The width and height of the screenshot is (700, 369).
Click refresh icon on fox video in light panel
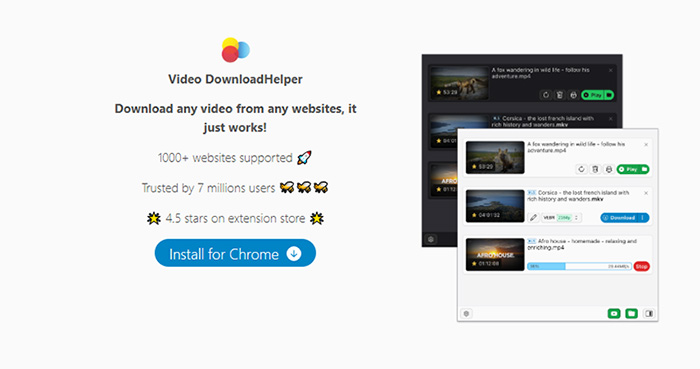(581, 169)
